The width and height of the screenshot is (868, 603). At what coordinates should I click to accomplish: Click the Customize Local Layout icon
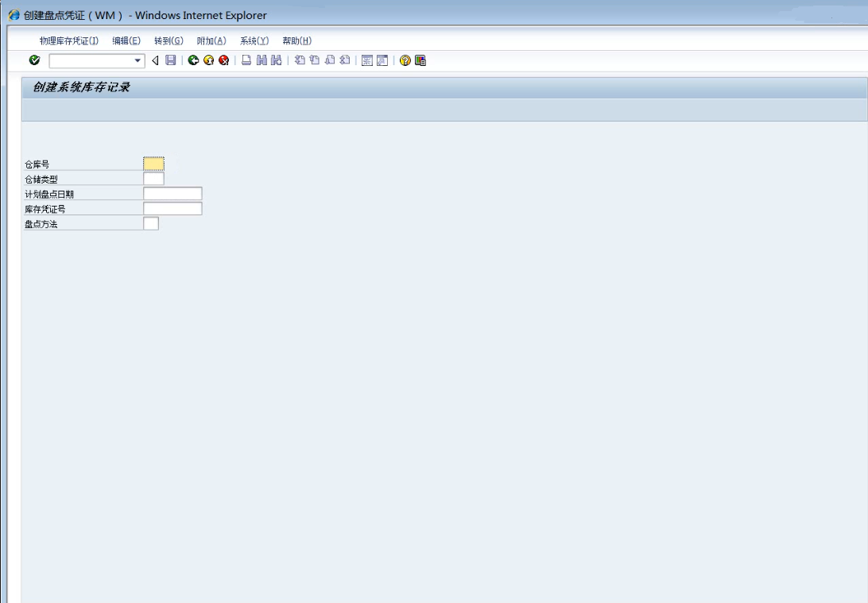point(420,60)
